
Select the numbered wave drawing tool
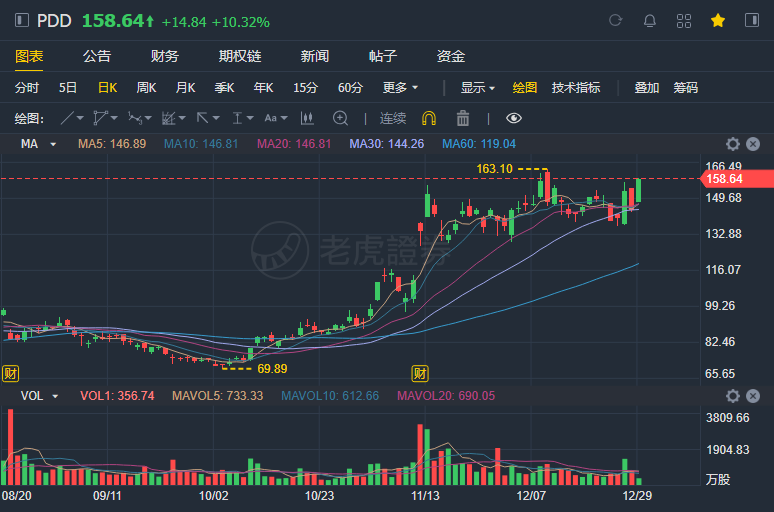[x=134, y=118]
